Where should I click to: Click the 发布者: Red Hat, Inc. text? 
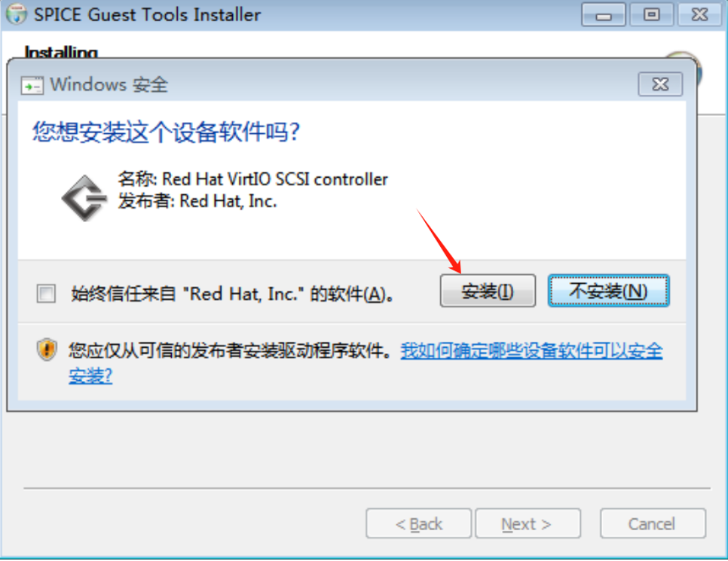tap(197, 201)
